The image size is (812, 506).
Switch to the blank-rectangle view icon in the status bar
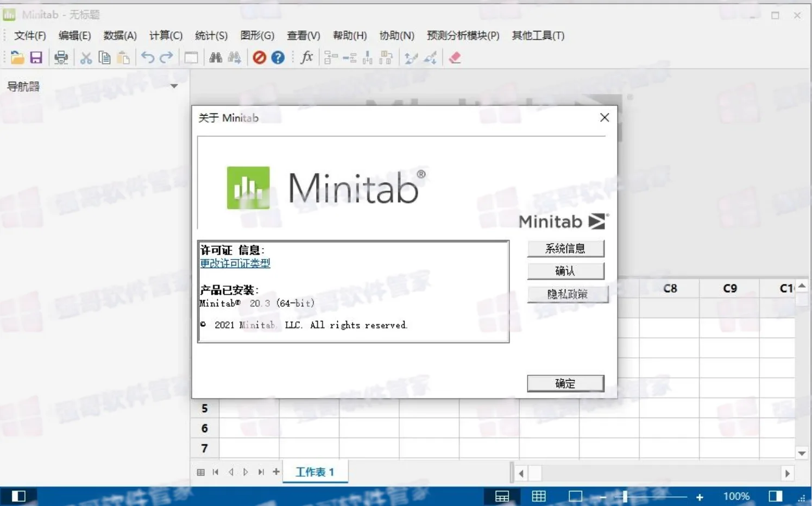(575, 496)
